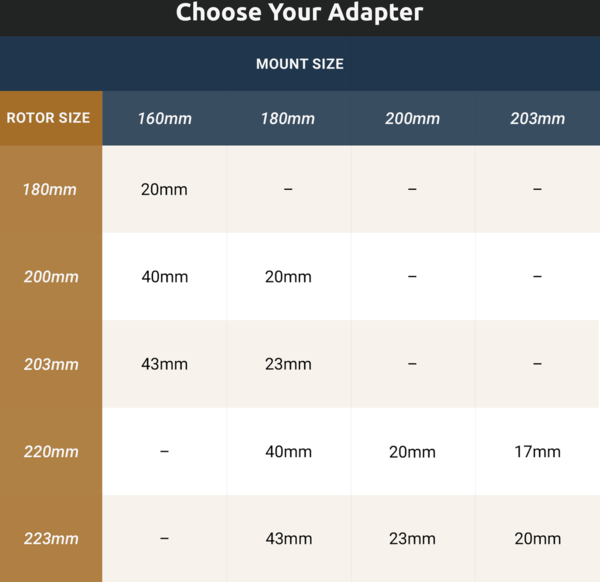Click the 17mm adapter cell

tap(537, 452)
